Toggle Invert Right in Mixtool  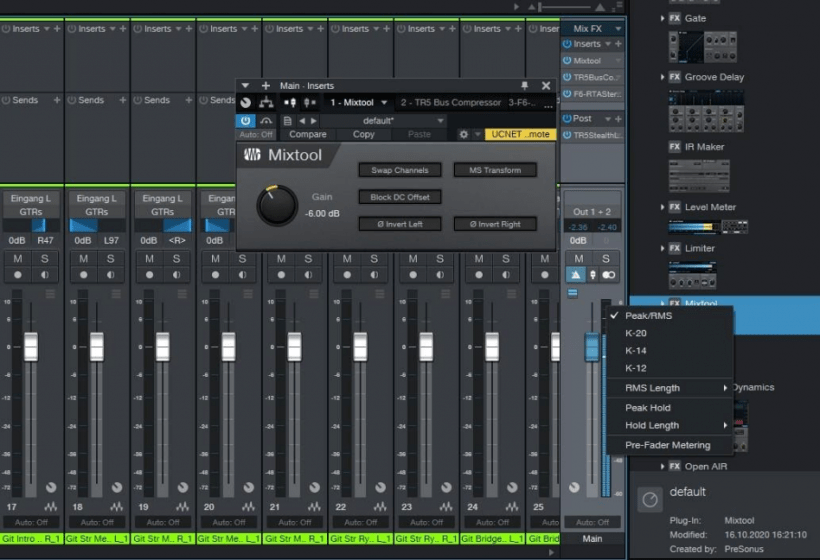tap(495, 224)
